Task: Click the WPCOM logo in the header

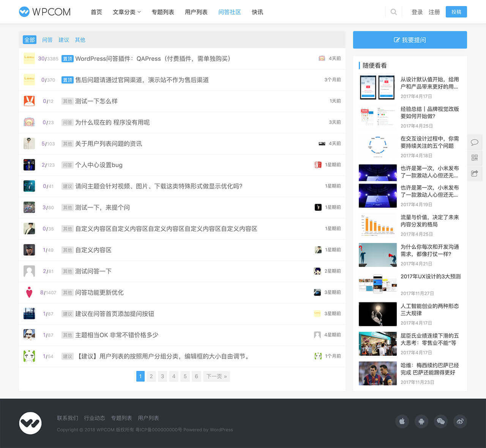Action: [44, 12]
